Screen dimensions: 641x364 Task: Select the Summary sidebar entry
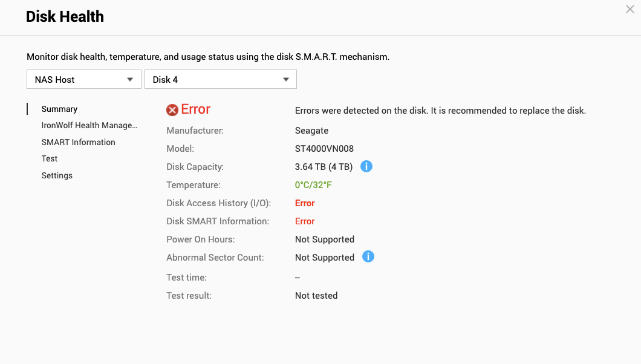click(x=59, y=109)
